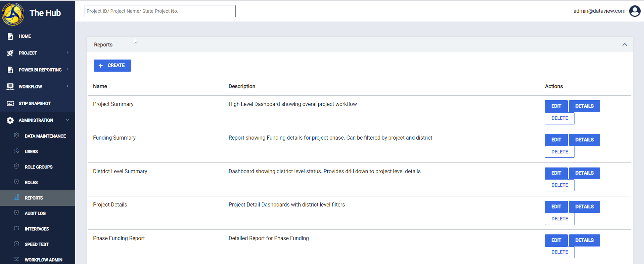Delete the Project Summary report
Image resolution: width=644 pixels, height=264 pixels.
(x=559, y=118)
